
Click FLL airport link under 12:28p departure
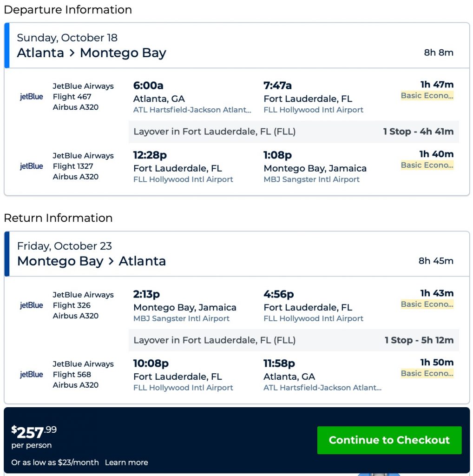pyautogui.click(x=183, y=179)
